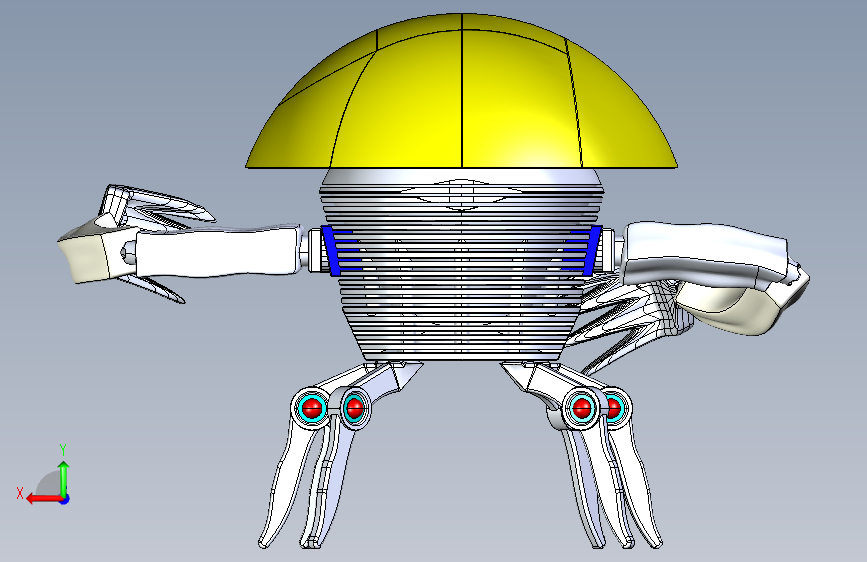The image size is (867, 562).
Task: Click the blue Z-axis dot at triad origin
Action: [x=65, y=499]
